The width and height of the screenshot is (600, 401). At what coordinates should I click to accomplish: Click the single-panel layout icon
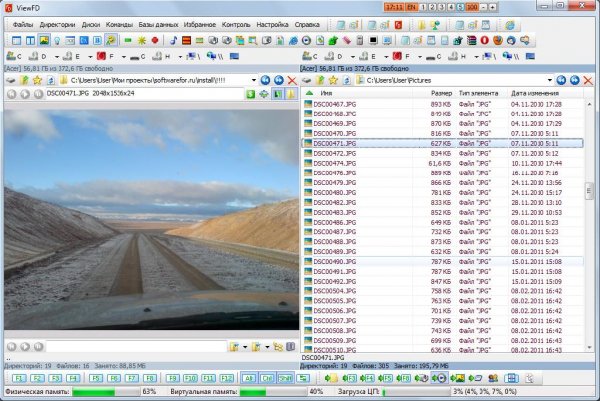16,40
